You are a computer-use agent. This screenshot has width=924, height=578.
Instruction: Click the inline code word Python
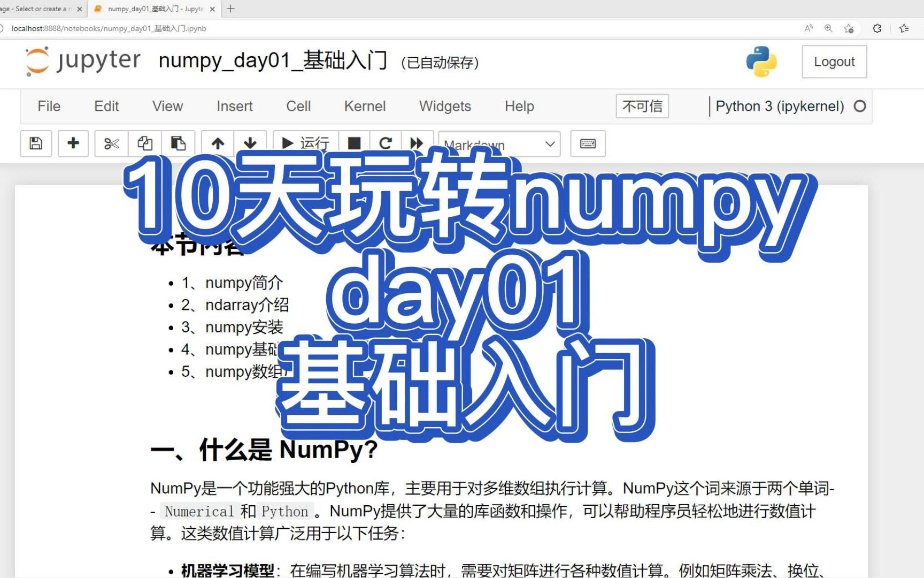tap(284, 512)
